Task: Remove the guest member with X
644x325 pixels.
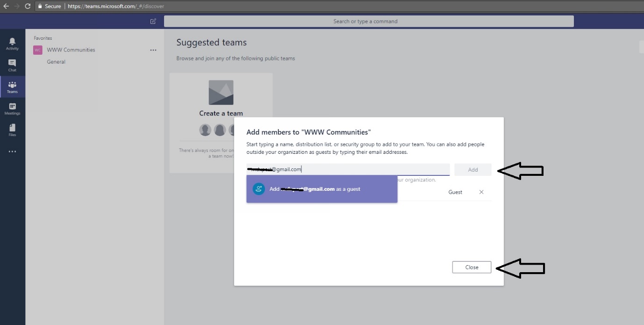Action: click(481, 192)
